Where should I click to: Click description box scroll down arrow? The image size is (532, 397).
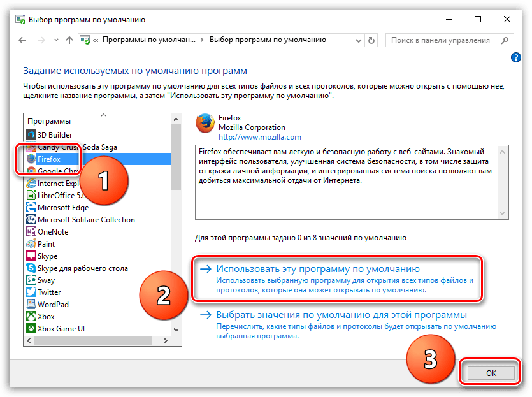pyautogui.click(x=503, y=213)
